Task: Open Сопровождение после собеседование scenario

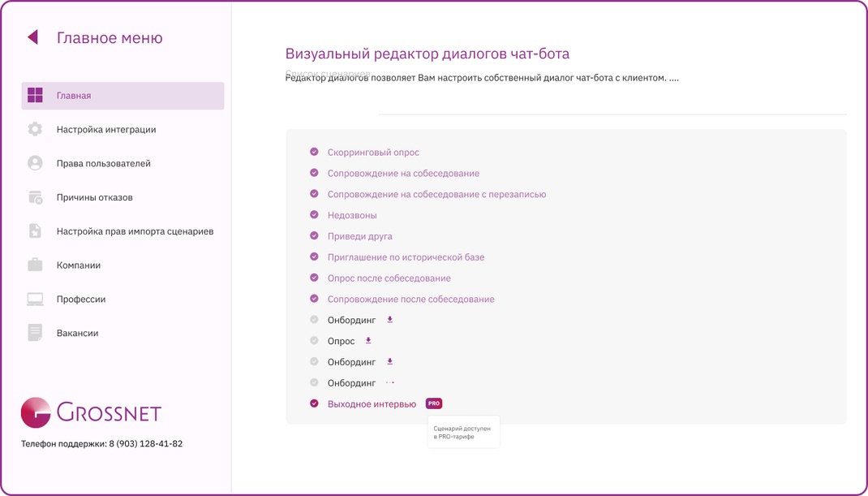Action: tap(410, 300)
